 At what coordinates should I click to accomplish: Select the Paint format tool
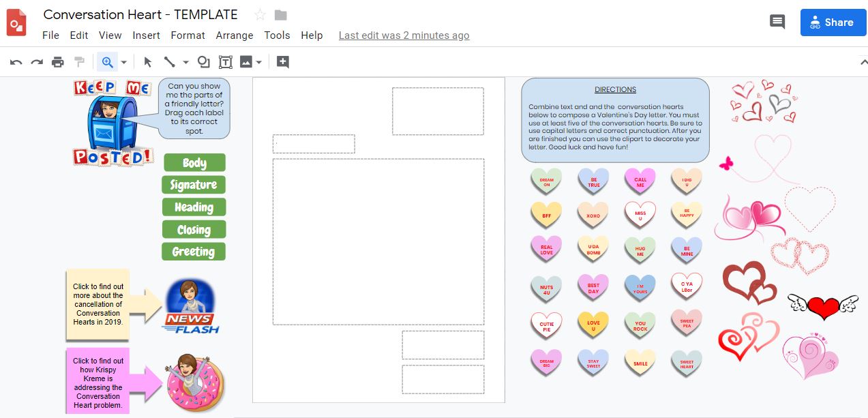[x=79, y=61]
